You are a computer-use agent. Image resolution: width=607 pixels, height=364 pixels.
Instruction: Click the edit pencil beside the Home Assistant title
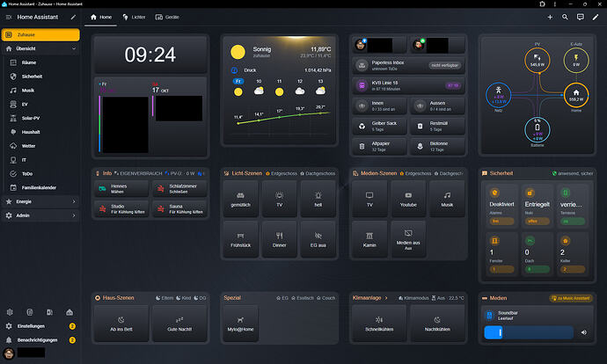tap(73, 17)
